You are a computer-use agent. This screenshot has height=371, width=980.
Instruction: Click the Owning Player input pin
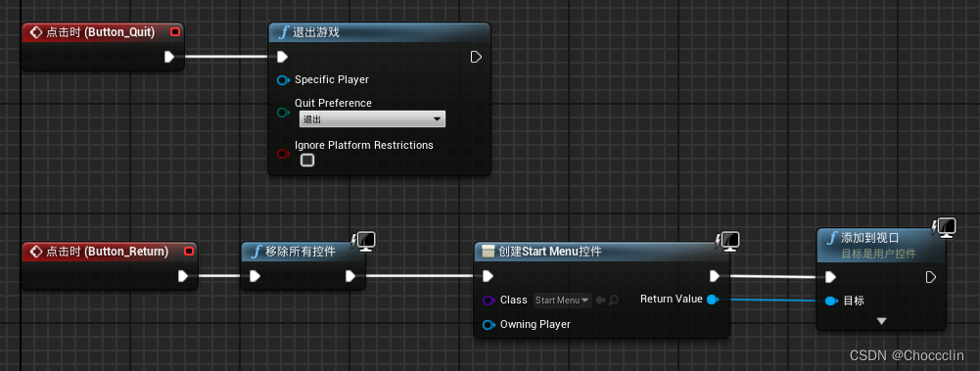490,325
